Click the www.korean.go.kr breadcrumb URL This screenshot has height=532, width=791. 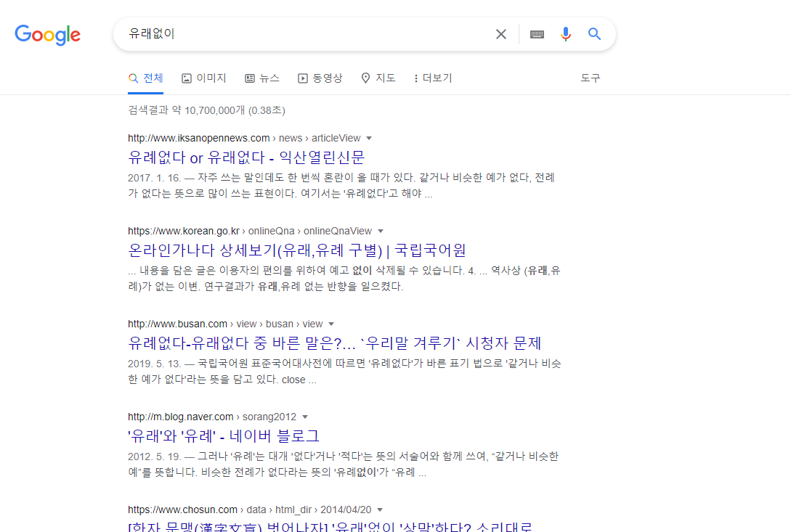pyautogui.click(x=250, y=231)
